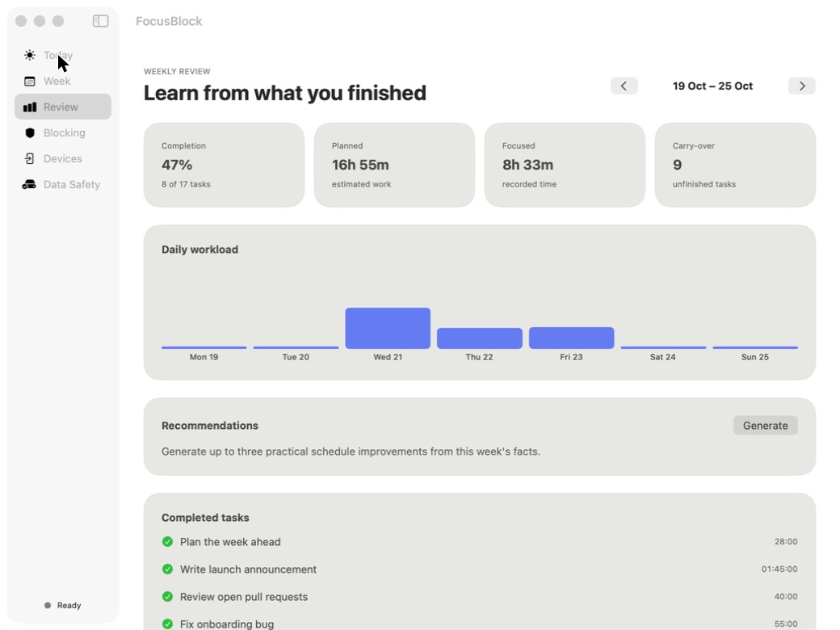The image size is (840, 630).
Task: Click the calendar icon beside Week
Action: [x=30, y=82]
